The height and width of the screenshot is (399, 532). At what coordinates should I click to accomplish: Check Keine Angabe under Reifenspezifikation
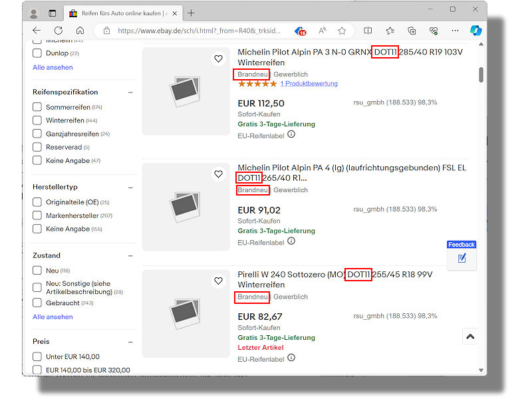(x=37, y=160)
